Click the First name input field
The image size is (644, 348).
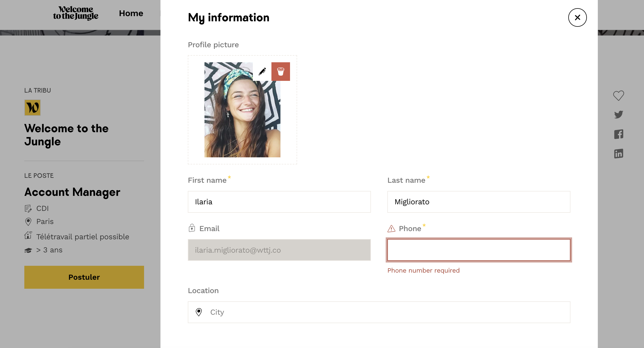pos(279,202)
